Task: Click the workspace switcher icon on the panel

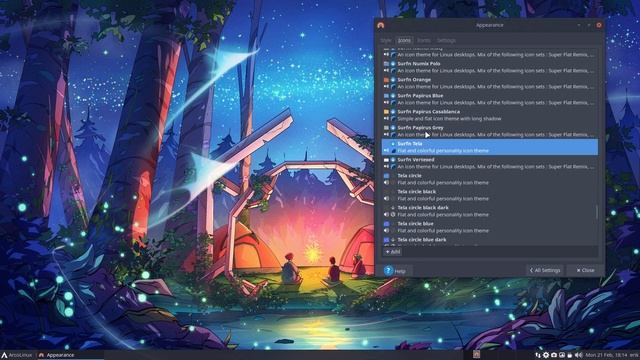Action: (476, 354)
